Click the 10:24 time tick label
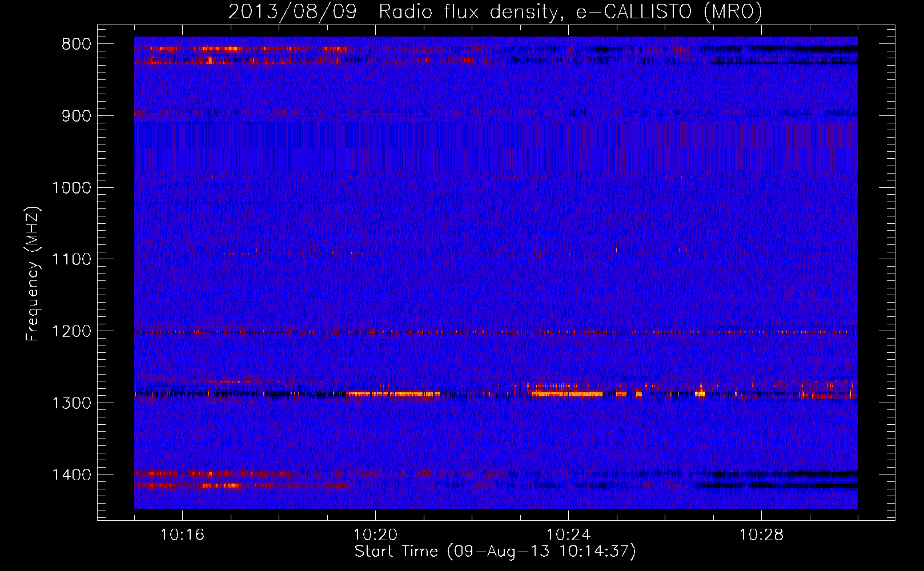Screen dimensions: 924x571 568,535
